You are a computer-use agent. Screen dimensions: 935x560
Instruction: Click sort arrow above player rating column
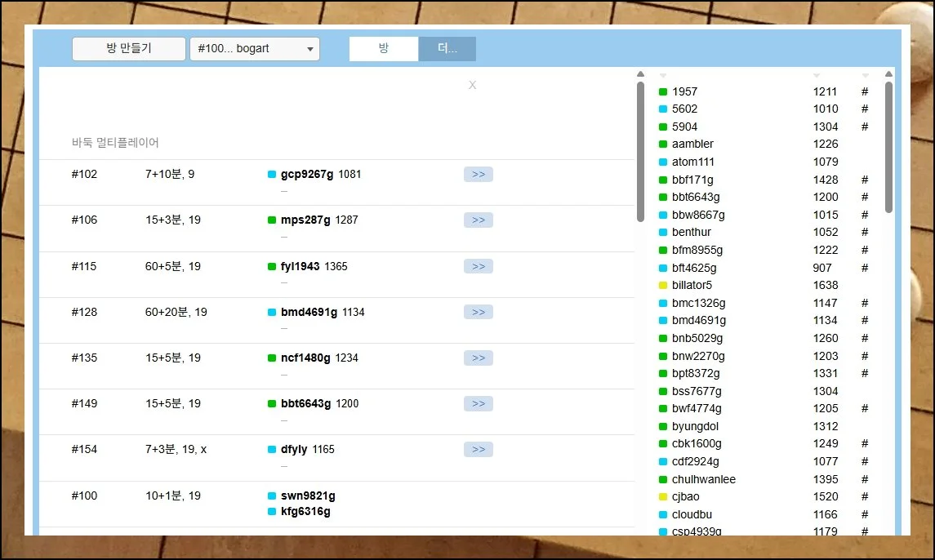pyautogui.click(x=817, y=76)
